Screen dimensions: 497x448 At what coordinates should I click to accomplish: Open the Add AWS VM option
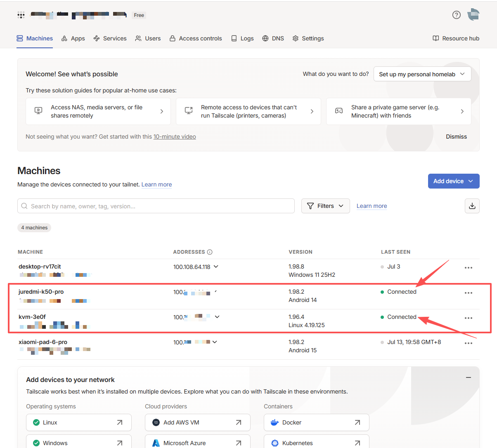point(198,422)
